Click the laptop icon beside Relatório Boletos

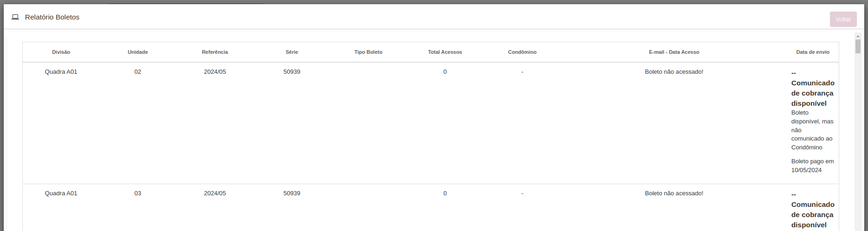point(15,17)
